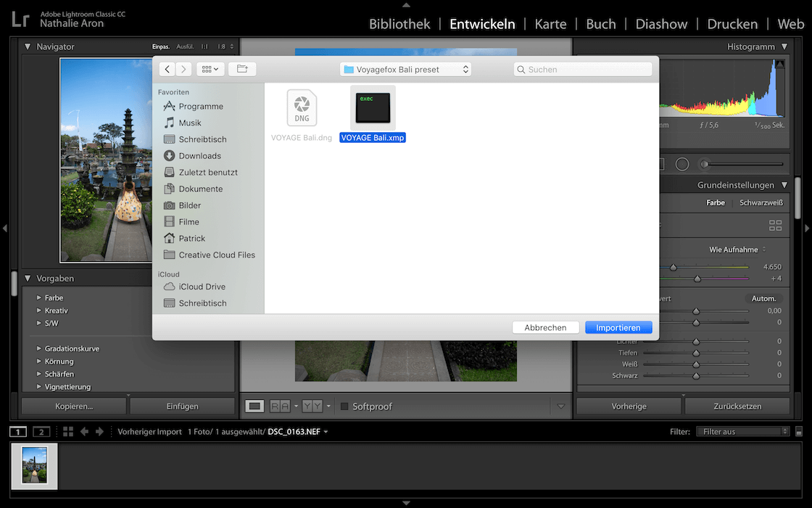This screenshot has height=508, width=812.
Task: Select the VOYAGE Bali.dng file icon
Action: coord(302,108)
